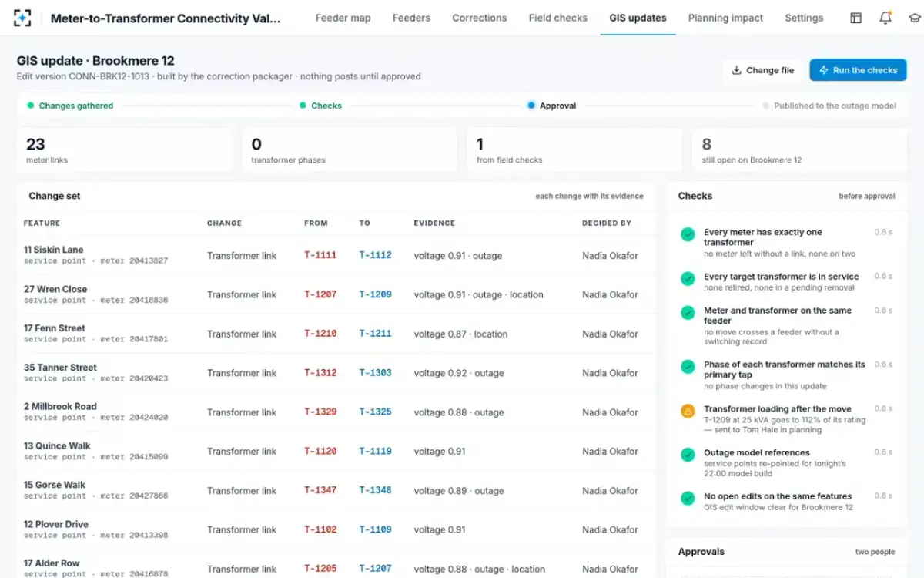Image resolution: width=924 pixels, height=578 pixels.
Task: Click evidence 'voltage 0.87 · location'
Action: [460, 334]
